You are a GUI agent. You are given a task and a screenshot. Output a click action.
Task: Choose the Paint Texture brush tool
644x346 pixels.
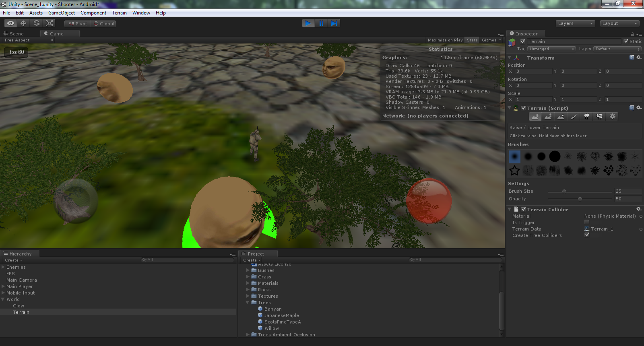click(574, 116)
